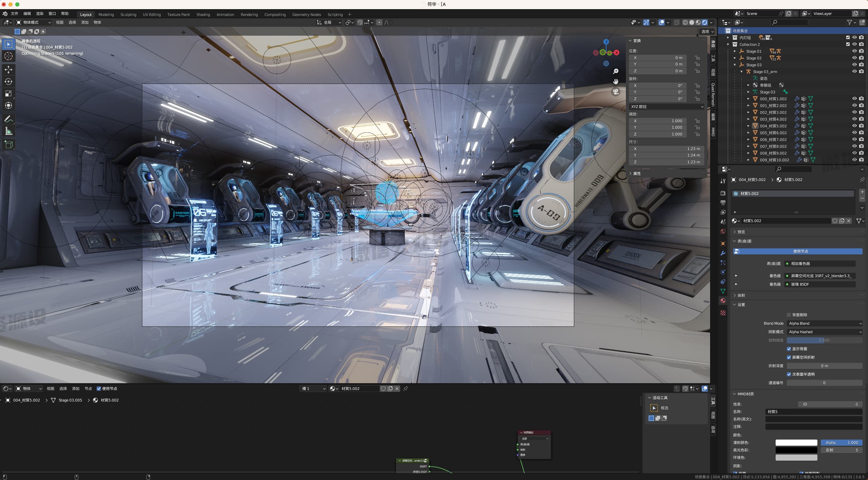The height and width of the screenshot is (480, 868).
Task: Click 相加着色器 surface shader field
Action: 820,264
